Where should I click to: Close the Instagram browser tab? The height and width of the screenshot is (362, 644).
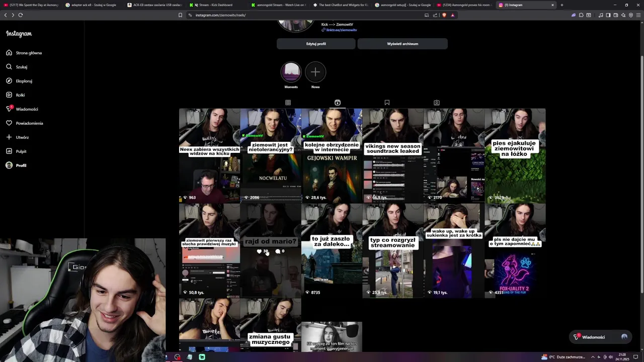point(552,5)
